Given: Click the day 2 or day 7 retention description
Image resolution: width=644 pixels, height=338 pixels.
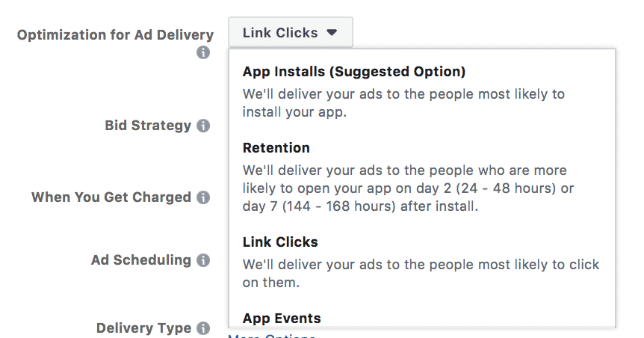Looking at the screenshot, I should 408,188.
